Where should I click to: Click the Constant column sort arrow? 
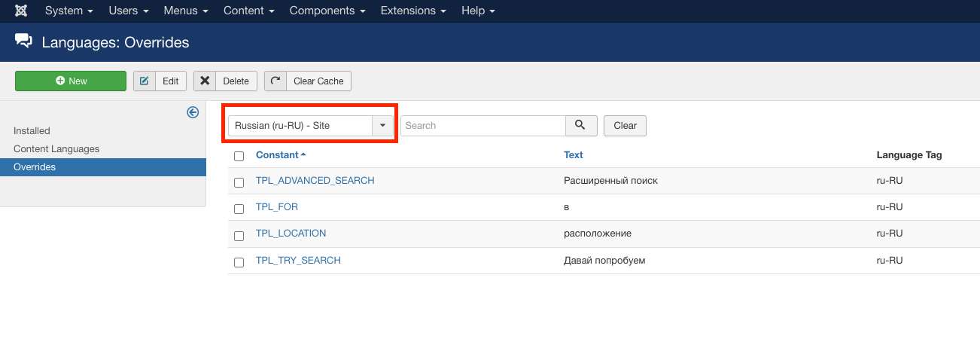pos(303,155)
